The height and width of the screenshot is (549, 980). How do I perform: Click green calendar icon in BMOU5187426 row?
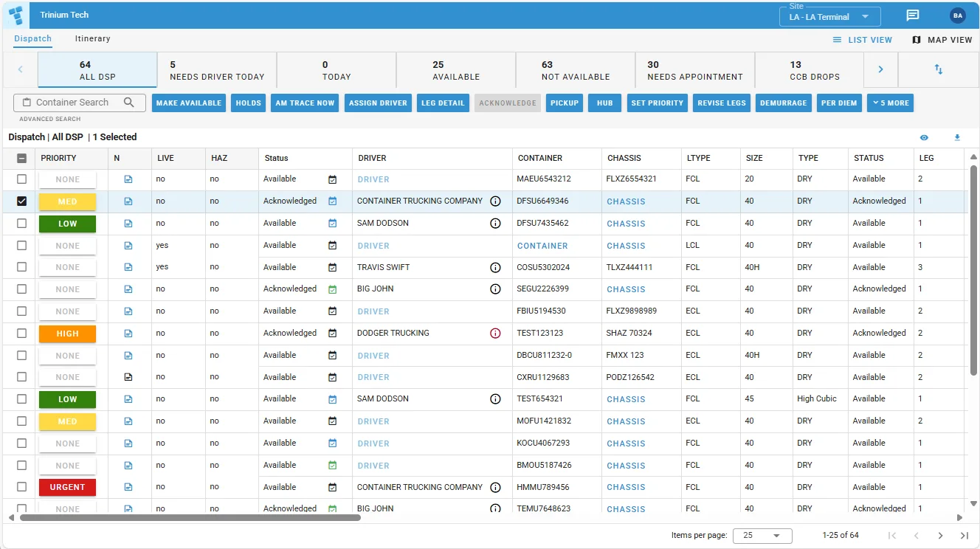click(x=332, y=466)
